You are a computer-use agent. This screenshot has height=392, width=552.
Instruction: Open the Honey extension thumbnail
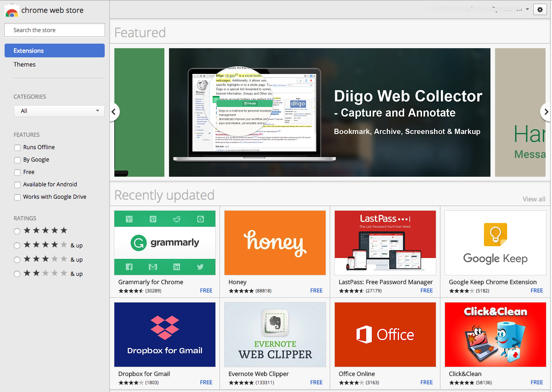click(275, 243)
